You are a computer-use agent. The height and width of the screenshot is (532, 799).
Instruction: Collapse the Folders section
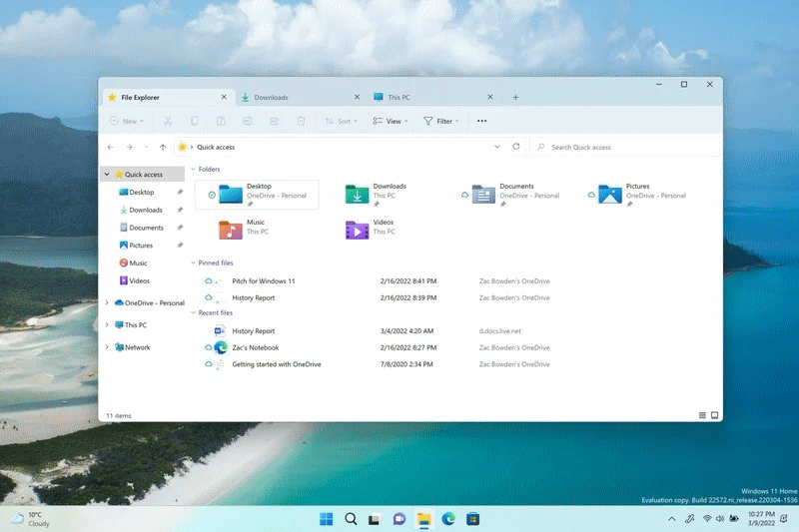193,169
